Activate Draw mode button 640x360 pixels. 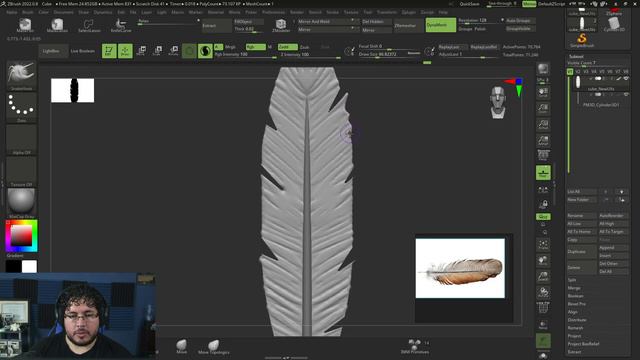click(125, 51)
